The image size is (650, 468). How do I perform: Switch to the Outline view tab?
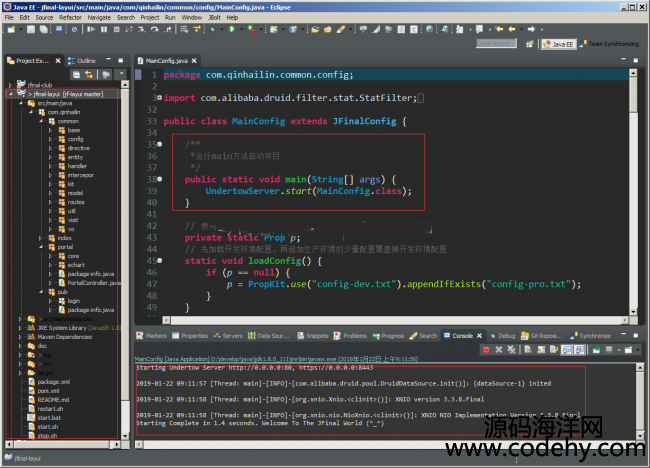click(86, 60)
